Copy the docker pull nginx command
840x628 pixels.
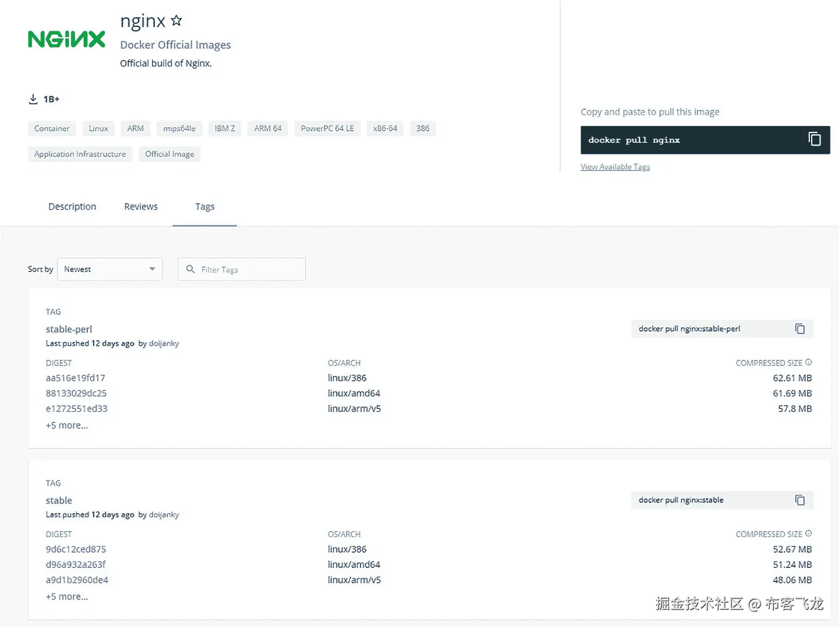point(814,140)
